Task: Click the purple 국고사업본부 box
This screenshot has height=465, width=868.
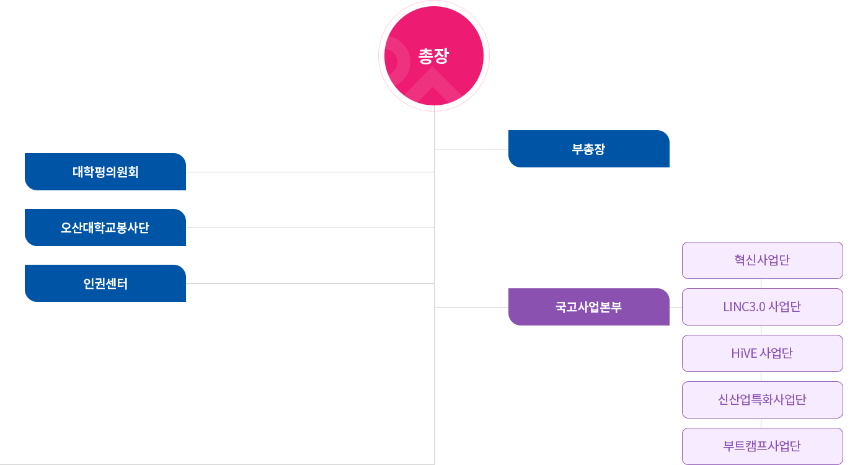Action: [589, 307]
